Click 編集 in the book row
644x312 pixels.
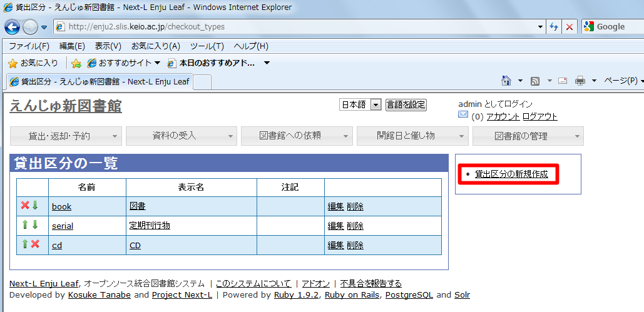click(335, 206)
